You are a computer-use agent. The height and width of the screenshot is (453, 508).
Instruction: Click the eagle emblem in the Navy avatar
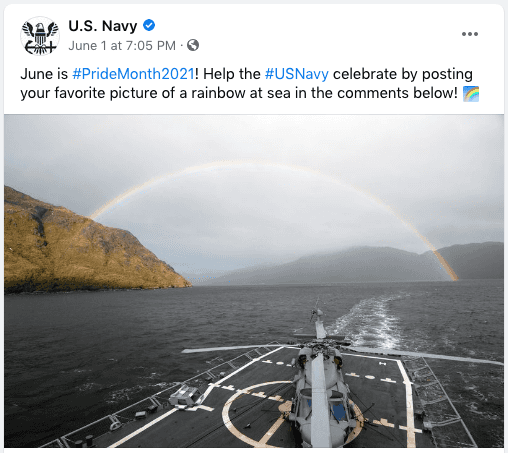(x=40, y=33)
